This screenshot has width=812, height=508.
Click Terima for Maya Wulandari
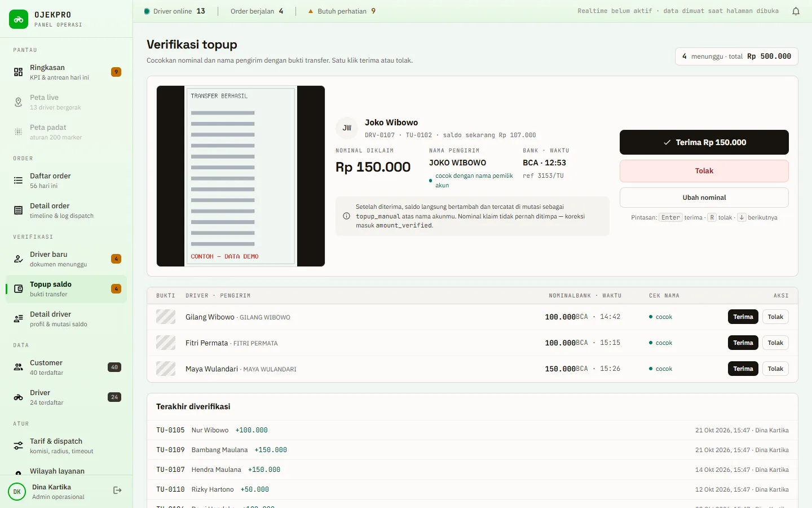pyautogui.click(x=743, y=369)
